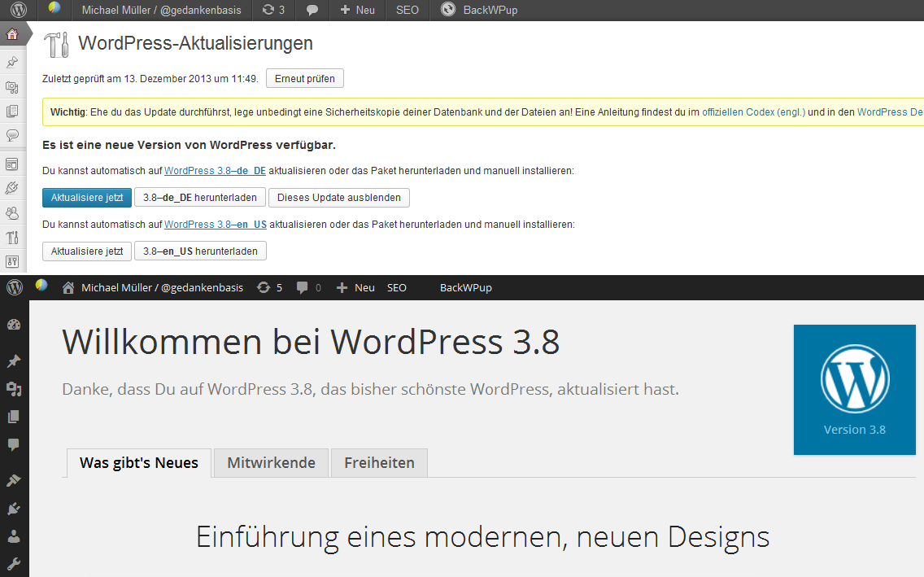
Task: Click 'Dieses Update ausblenden' button
Action: point(339,198)
